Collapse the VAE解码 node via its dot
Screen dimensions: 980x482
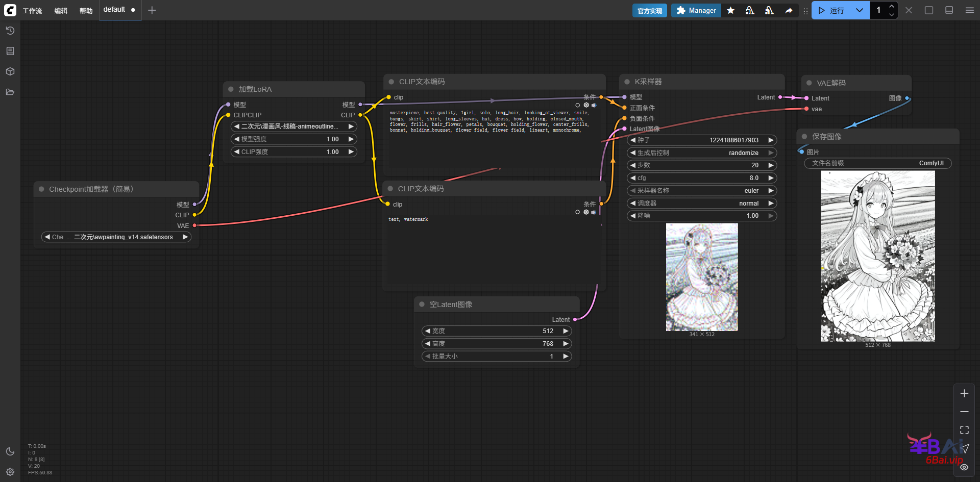[809, 83]
